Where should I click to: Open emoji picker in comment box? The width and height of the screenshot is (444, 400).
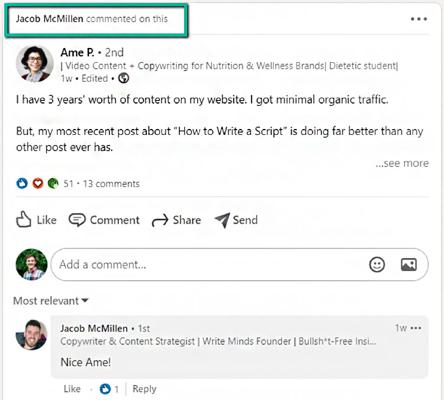377,265
